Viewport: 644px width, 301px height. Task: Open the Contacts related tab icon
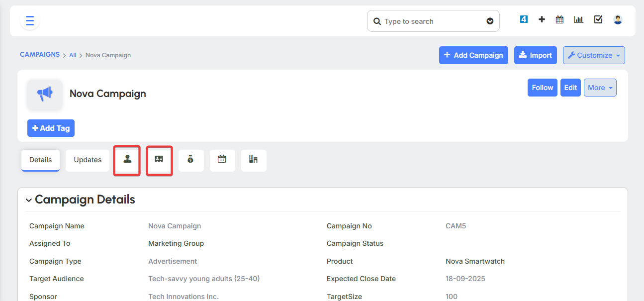127,160
